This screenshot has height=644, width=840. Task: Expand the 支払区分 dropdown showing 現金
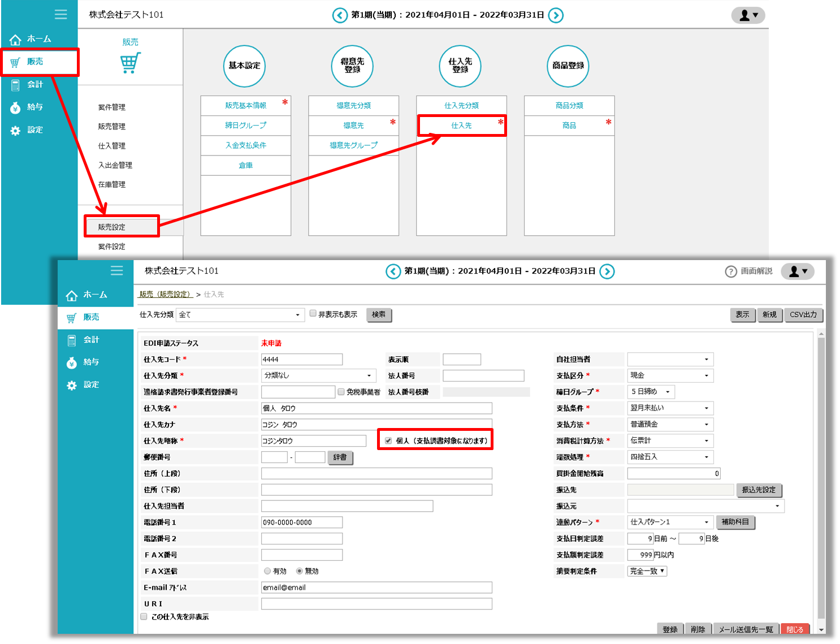click(670, 375)
